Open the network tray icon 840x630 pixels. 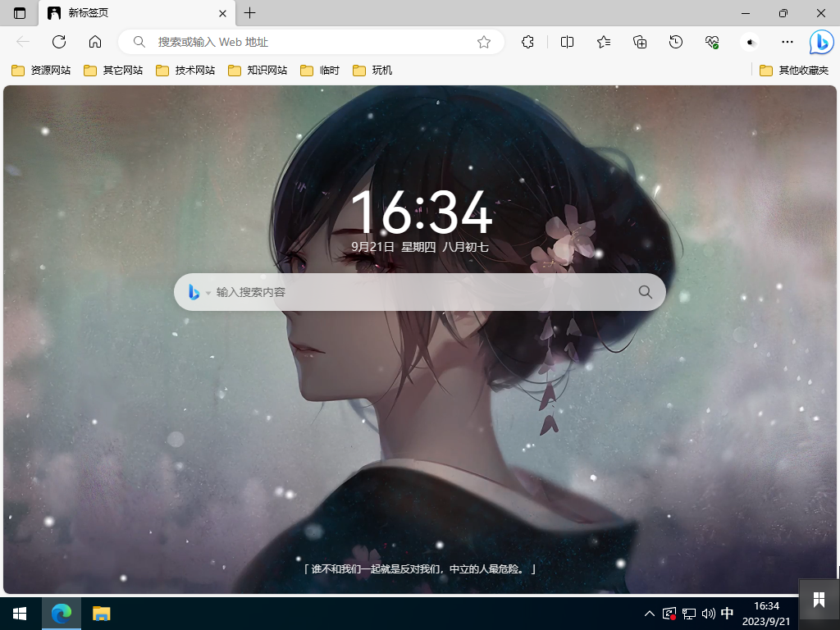click(x=689, y=614)
